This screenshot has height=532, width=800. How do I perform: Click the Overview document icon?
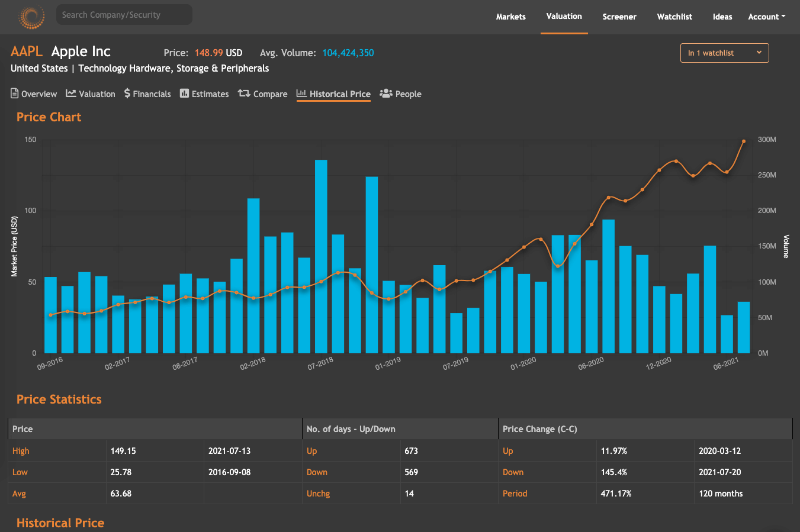click(15, 93)
